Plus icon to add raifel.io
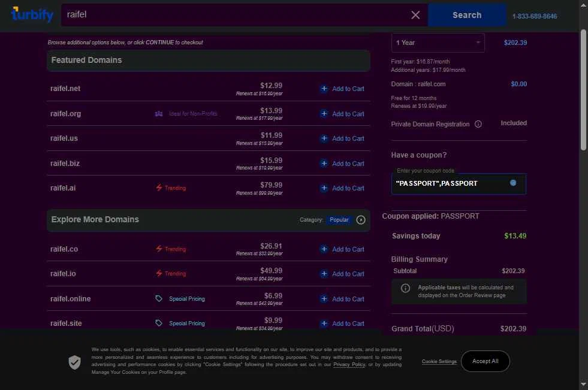This screenshot has width=588, height=390. click(324, 274)
